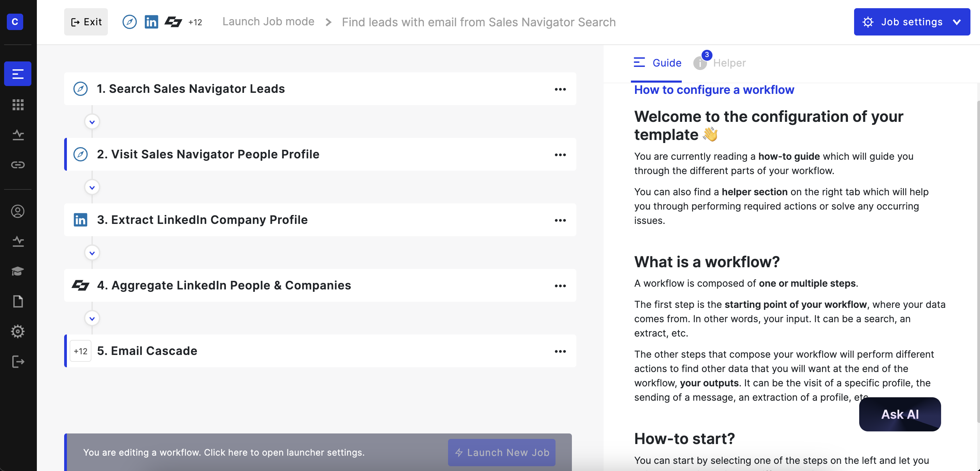Open the document file sidebar icon
Screen dimensions: 980x471
18,301
